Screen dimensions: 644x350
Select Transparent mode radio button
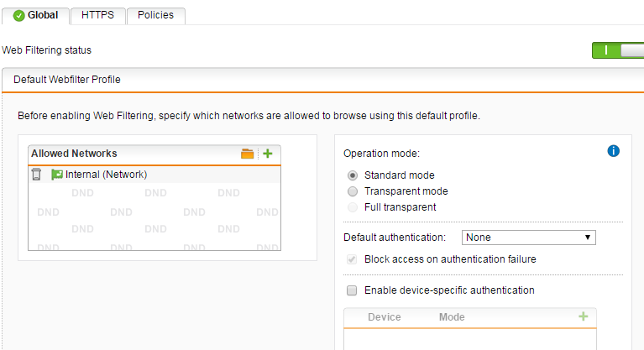[353, 191]
